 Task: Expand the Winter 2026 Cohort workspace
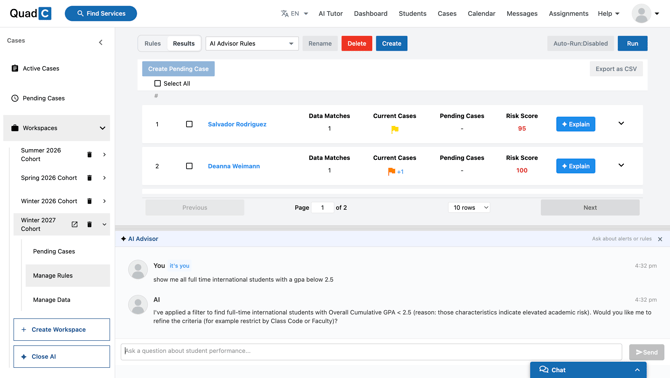click(x=104, y=201)
